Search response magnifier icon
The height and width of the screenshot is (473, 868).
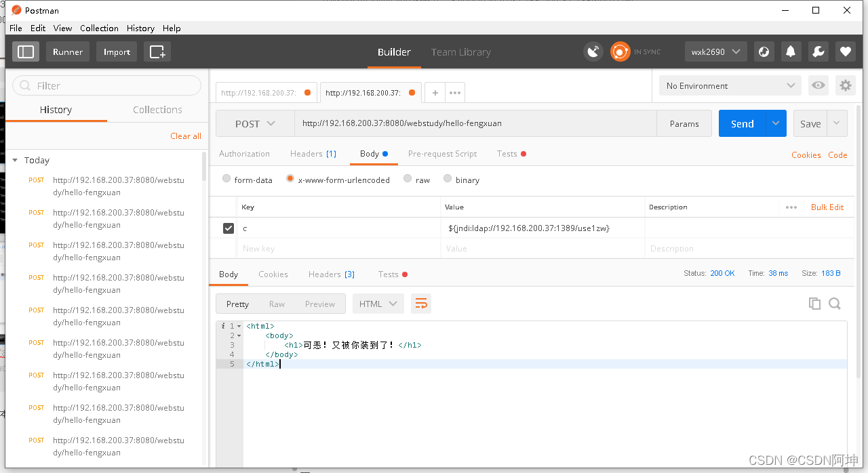coord(835,304)
